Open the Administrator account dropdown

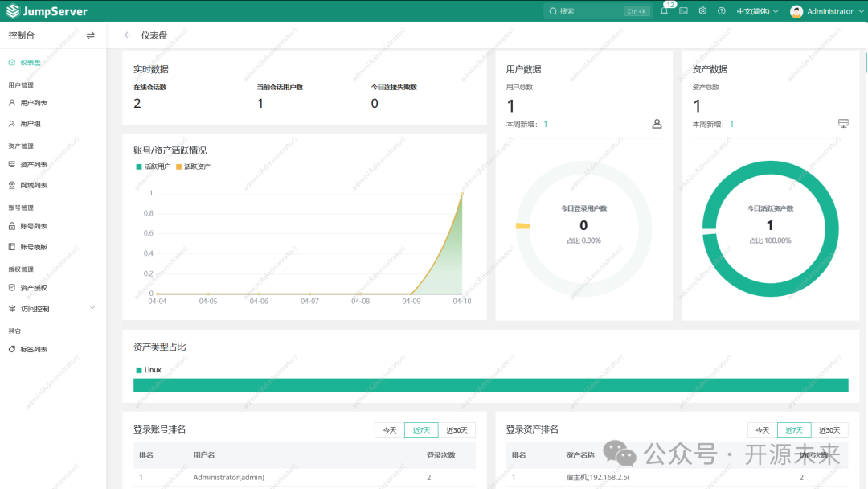[826, 10]
